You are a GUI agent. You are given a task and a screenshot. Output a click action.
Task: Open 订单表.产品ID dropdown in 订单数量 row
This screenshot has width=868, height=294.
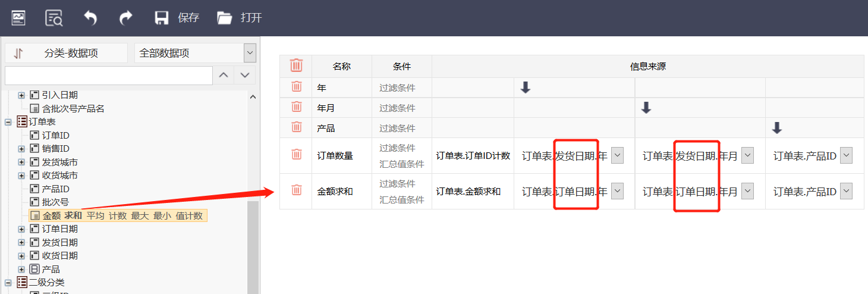[x=846, y=155]
